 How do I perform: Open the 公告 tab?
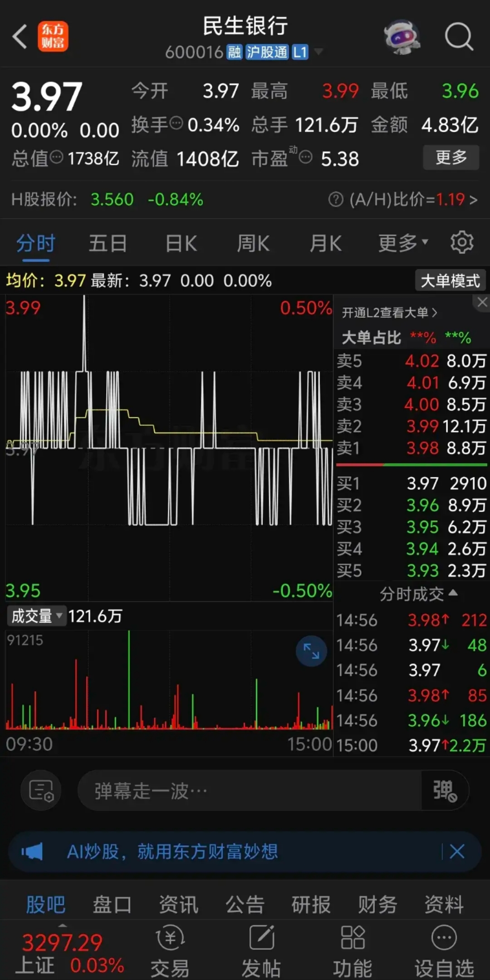pyautogui.click(x=245, y=904)
